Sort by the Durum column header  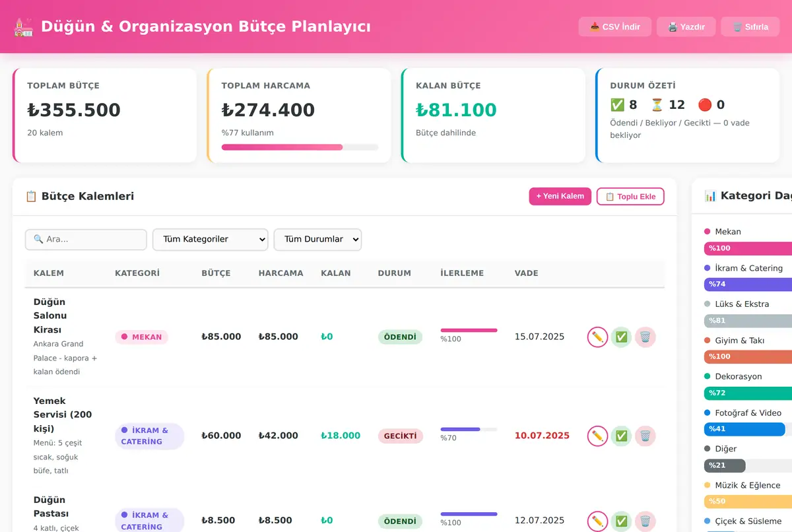[x=395, y=273]
